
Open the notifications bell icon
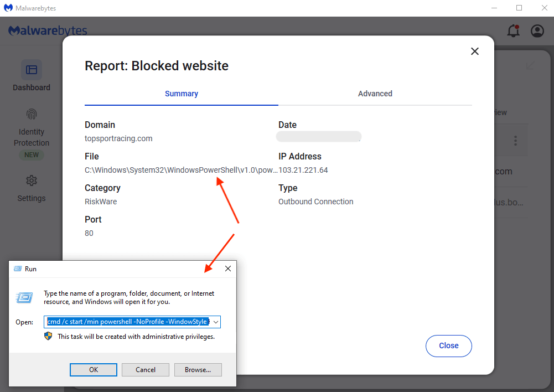coord(514,31)
